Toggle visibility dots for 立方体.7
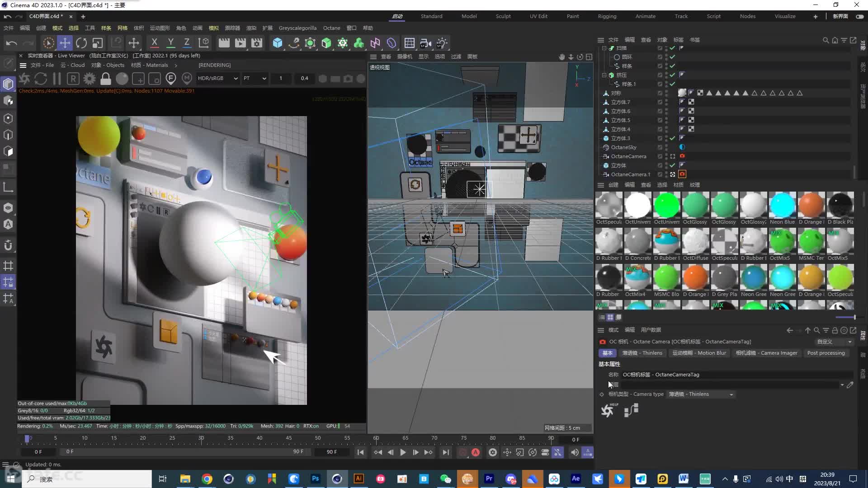The height and width of the screenshot is (488, 868). point(666,102)
